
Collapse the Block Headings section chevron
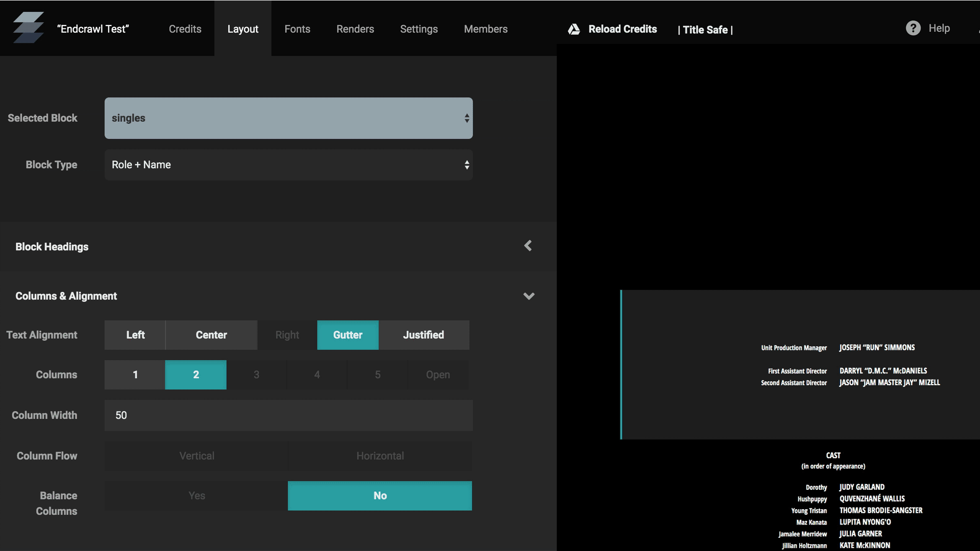[x=528, y=246]
